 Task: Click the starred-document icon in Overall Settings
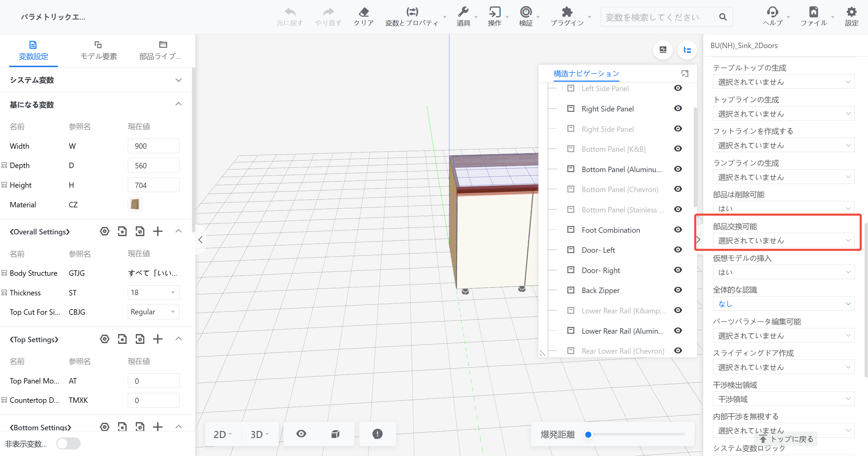(122, 231)
